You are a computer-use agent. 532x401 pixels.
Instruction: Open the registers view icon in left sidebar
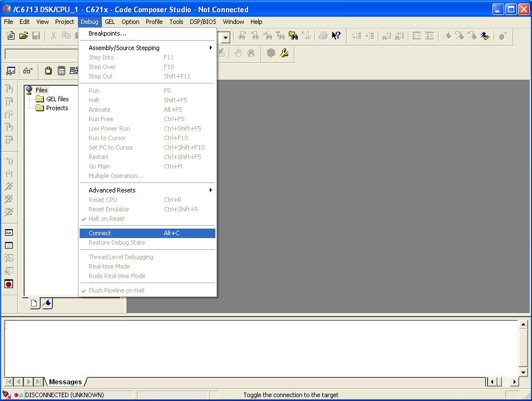(9, 232)
